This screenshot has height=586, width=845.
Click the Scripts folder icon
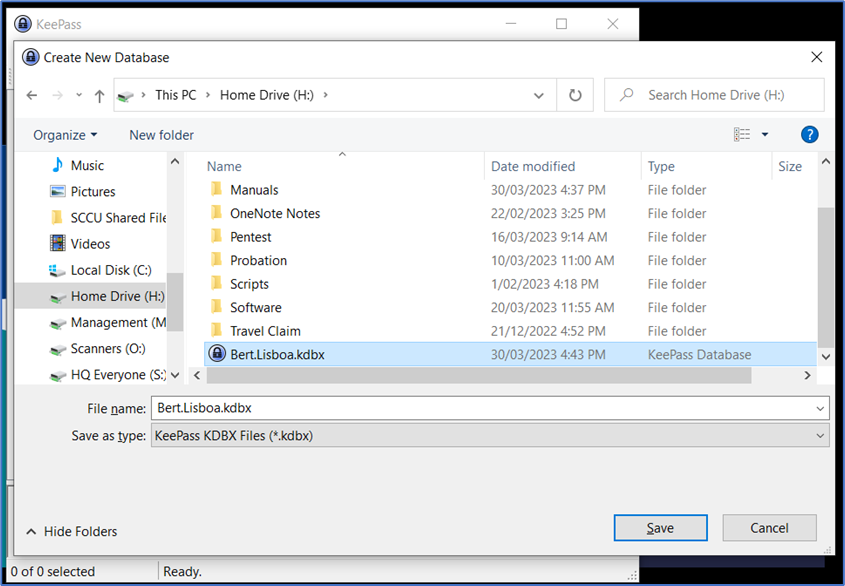coord(217,284)
